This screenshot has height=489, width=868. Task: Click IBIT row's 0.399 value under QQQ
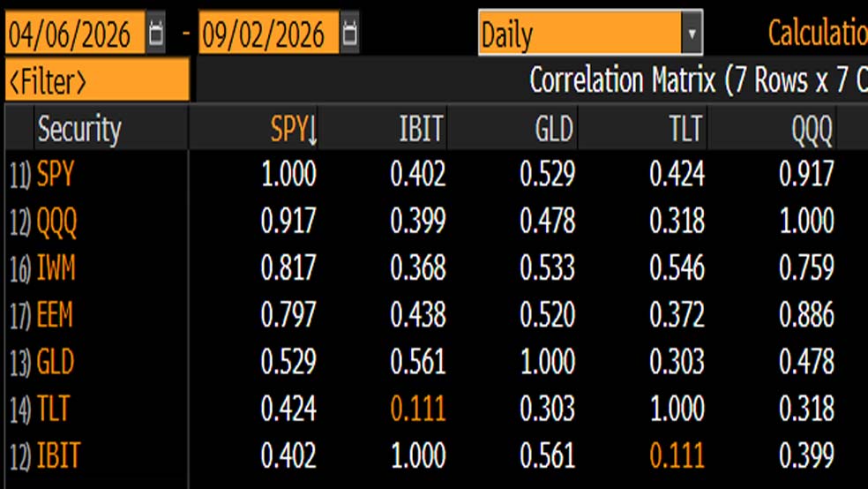[806, 455]
